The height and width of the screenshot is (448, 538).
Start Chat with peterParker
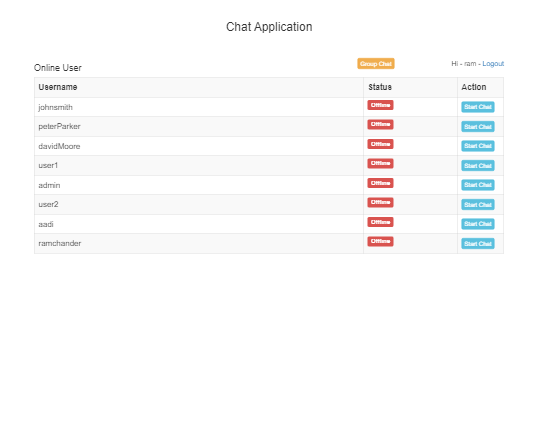tap(478, 127)
